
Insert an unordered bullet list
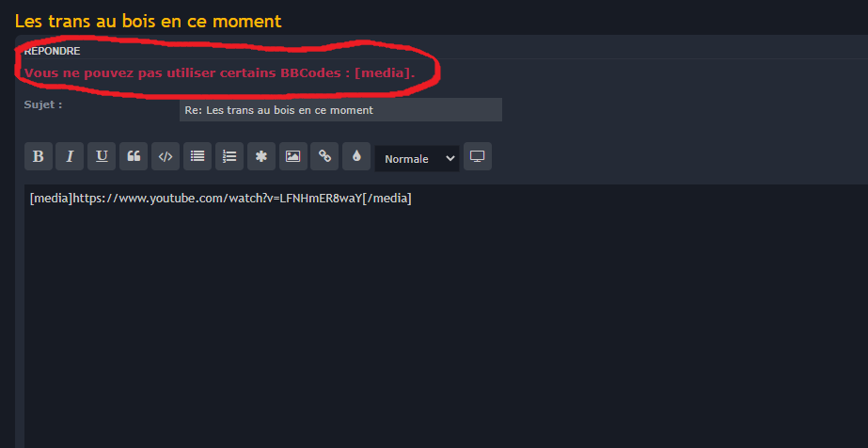(197, 156)
